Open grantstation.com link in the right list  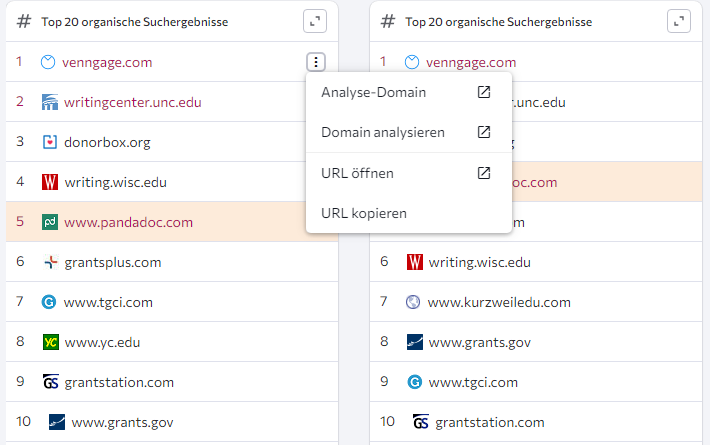[x=490, y=422]
